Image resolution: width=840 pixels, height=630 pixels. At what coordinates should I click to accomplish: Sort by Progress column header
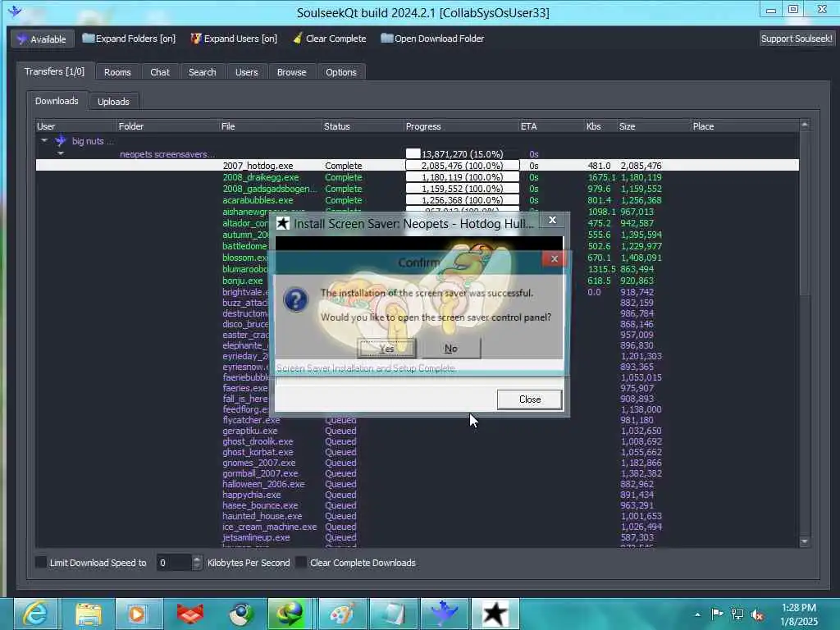(x=461, y=126)
